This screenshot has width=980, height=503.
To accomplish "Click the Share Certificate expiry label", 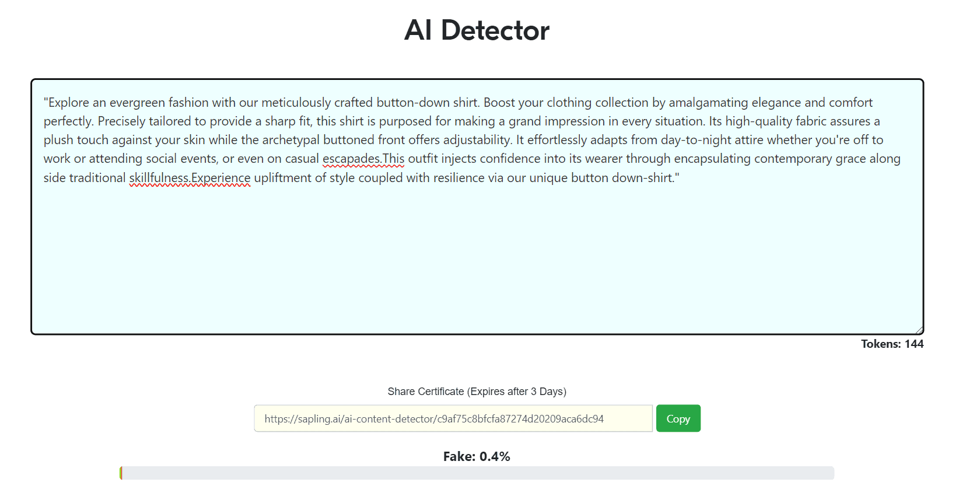I will tap(477, 392).
